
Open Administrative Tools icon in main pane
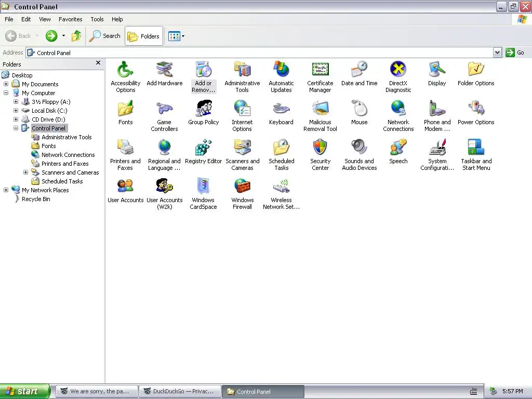tap(242, 77)
